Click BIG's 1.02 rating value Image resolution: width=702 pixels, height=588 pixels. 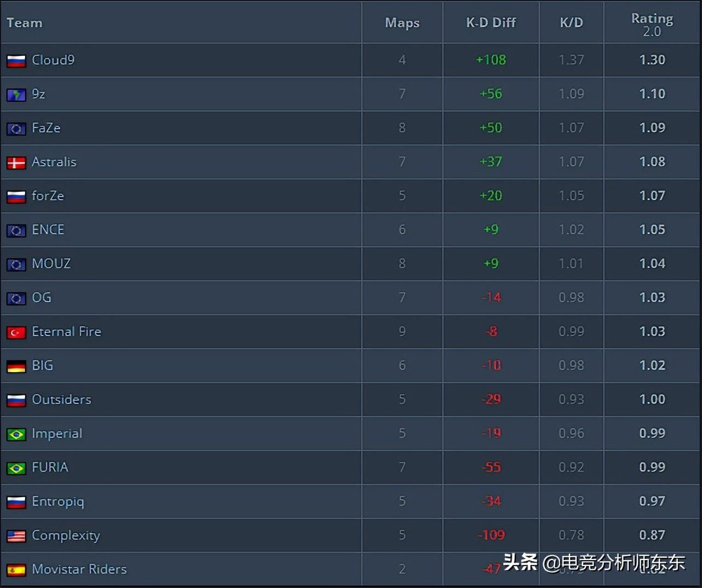click(652, 365)
